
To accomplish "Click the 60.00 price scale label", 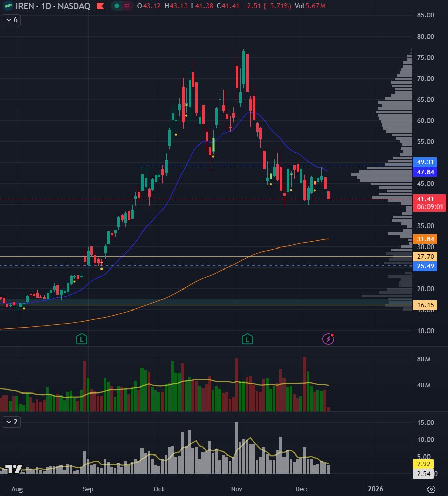I will [425, 120].
